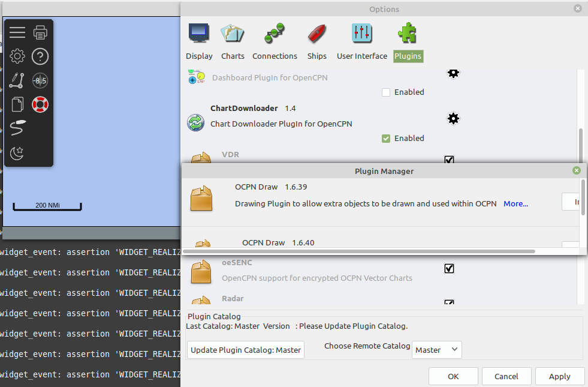Open the settings gear on the chart toolbar
Image resolution: width=588 pixels, height=387 pixels.
click(17, 56)
